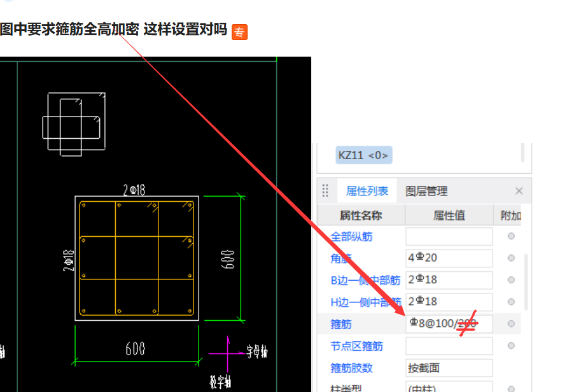
Task: Grab the dotted panel drag handle icon
Action: coord(325,191)
